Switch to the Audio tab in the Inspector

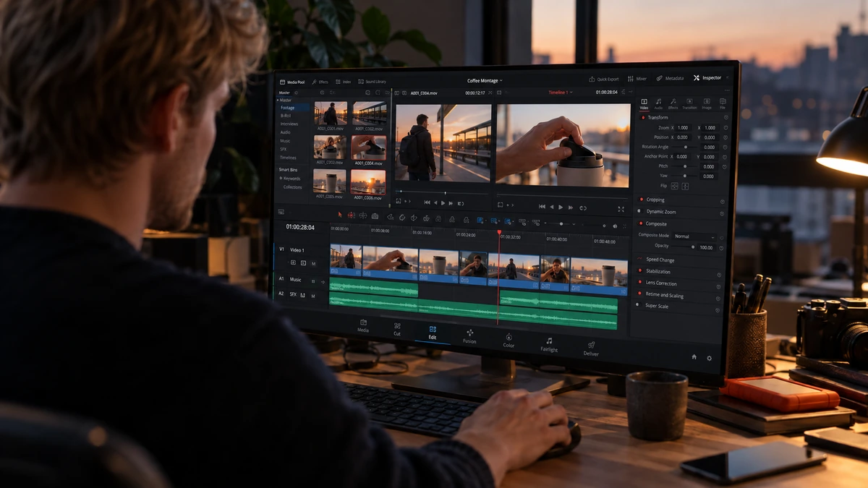pos(658,104)
